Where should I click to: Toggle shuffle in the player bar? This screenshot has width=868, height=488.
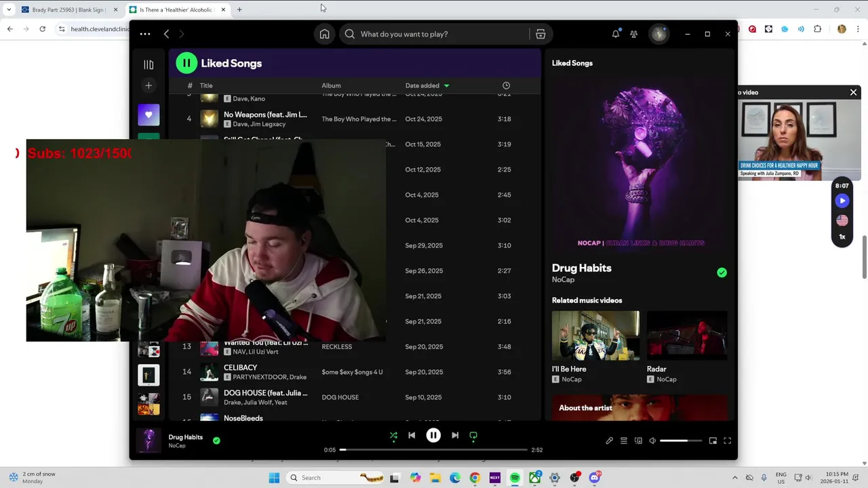(393, 436)
